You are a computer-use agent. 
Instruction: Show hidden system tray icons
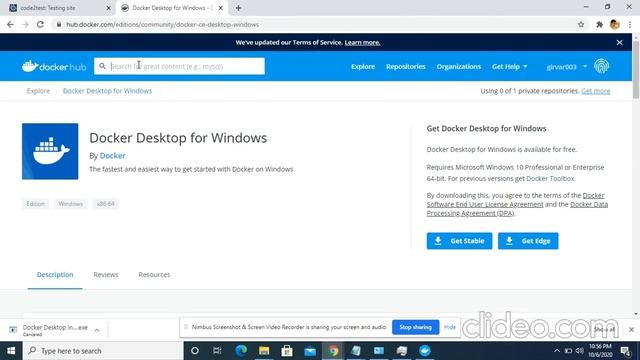557,351
